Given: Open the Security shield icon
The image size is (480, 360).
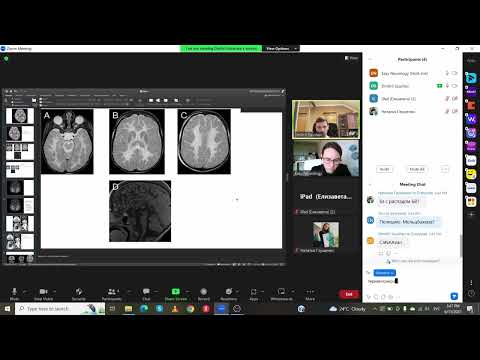Looking at the screenshot, I should pos(79,292).
